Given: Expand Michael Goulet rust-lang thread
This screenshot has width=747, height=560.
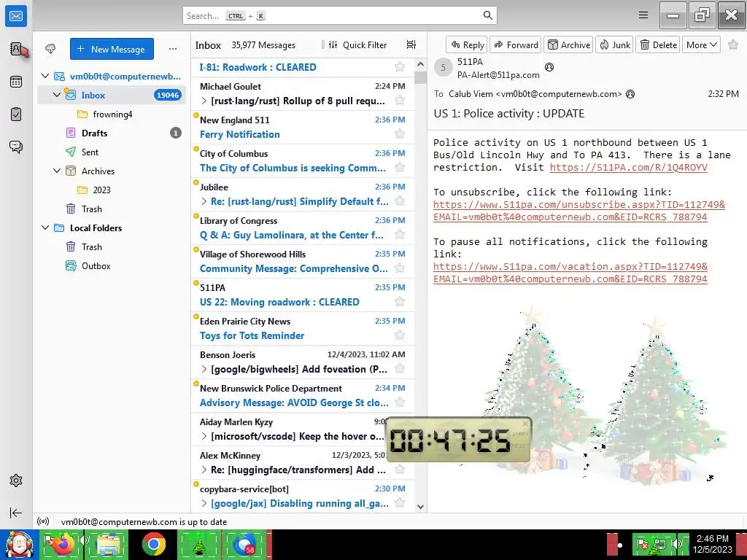Looking at the screenshot, I should [204, 101].
